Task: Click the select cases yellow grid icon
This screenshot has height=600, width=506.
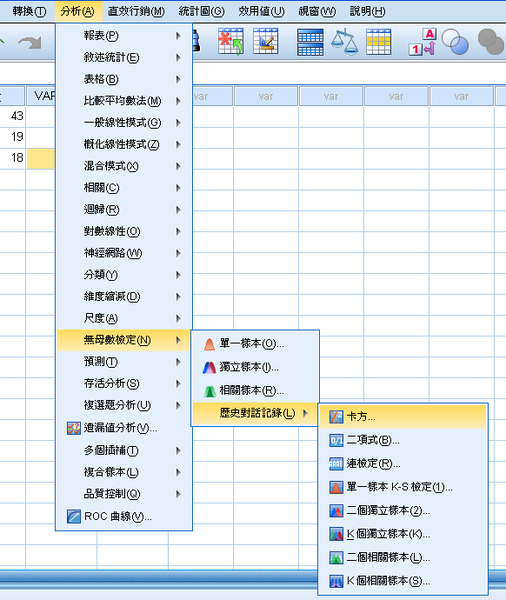Action: [378, 42]
